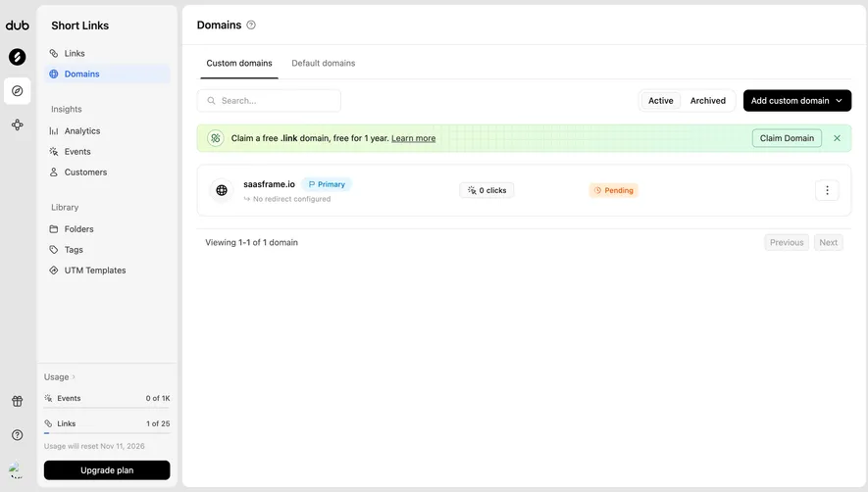Click the Links usage row
Image resolution: width=868 pixels, height=492 pixels.
tap(107, 424)
